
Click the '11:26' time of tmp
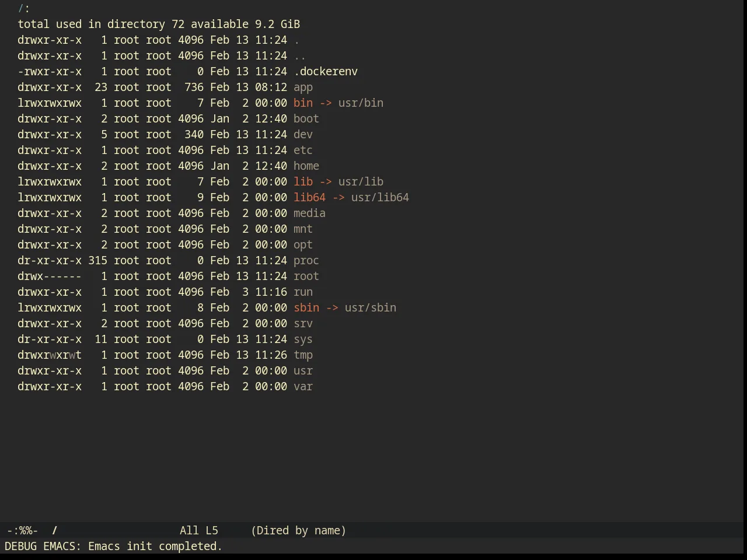[271, 355]
